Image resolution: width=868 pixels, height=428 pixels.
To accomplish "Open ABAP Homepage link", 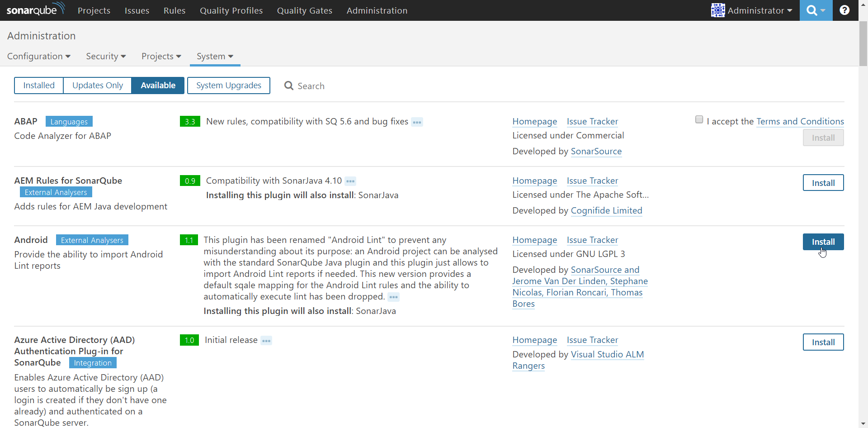I will click(x=535, y=121).
